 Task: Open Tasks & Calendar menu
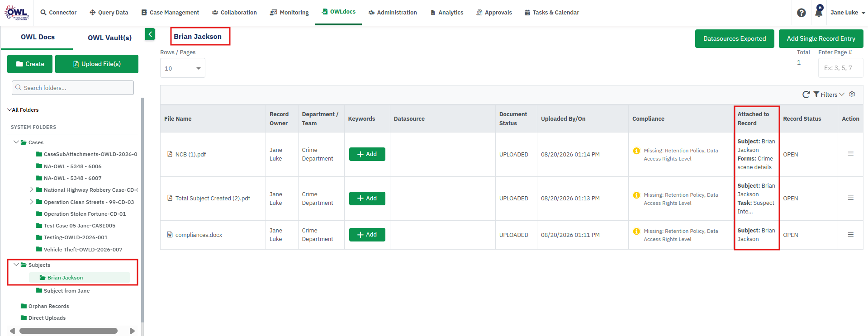click(552, 13)
